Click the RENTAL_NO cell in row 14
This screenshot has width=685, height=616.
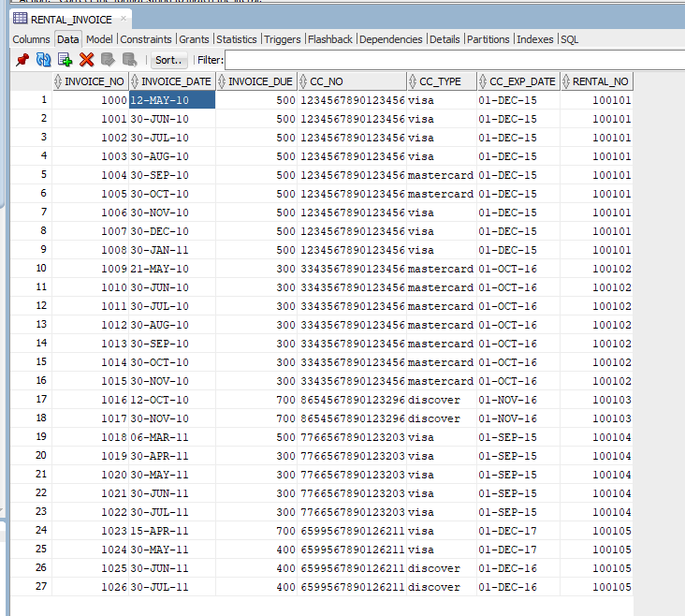597,344
